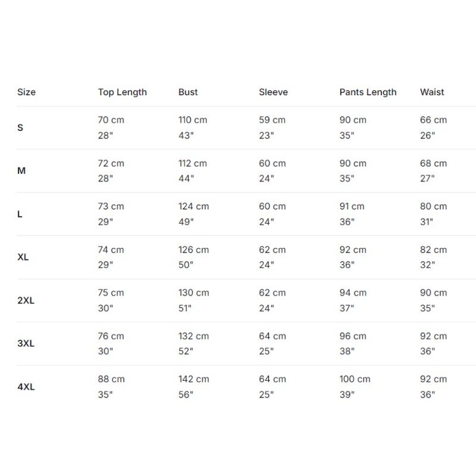476x476 pixels.
Task: Select the XL size row label
Action: click(x=23, y=257)
